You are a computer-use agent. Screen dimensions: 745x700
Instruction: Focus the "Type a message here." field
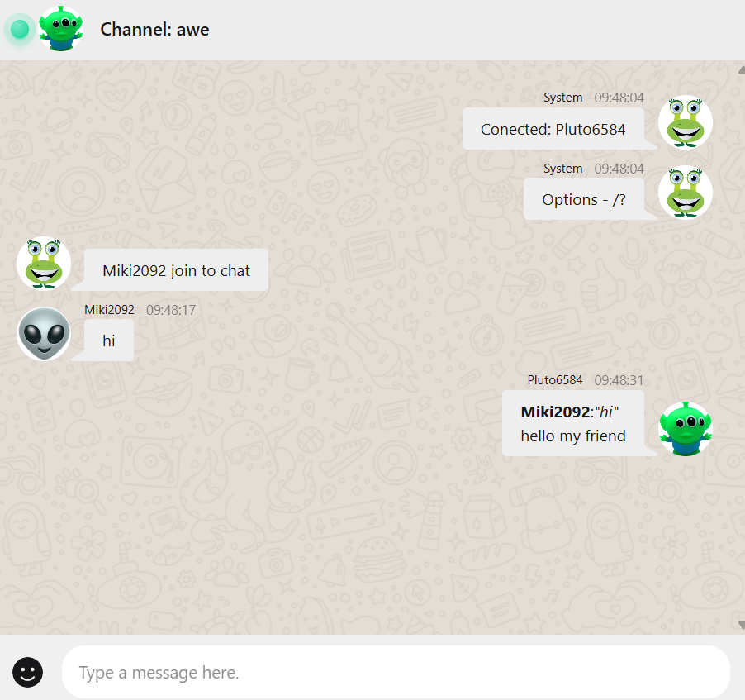[x=396, y=672]
